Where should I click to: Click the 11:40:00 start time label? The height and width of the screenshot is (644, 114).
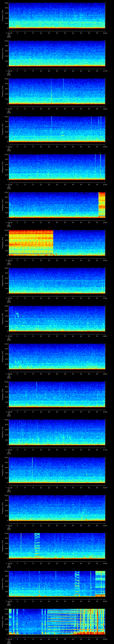[x=9, y=450]
